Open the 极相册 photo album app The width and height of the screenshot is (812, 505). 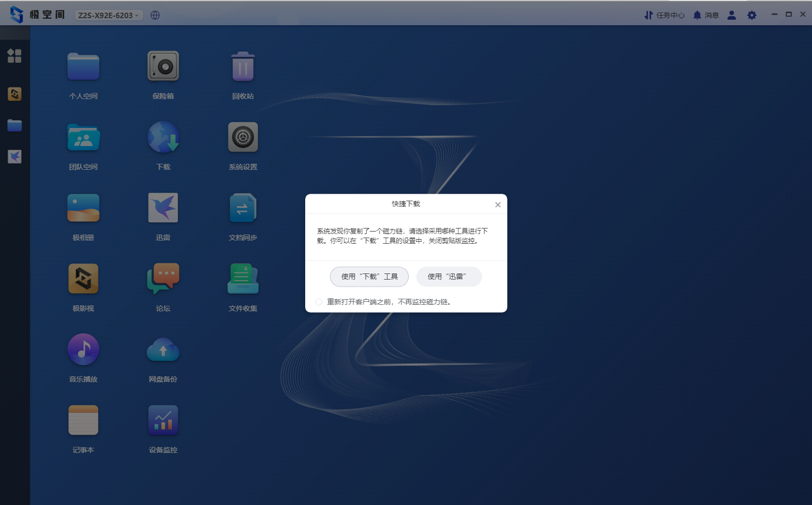[x=83, y=208]
